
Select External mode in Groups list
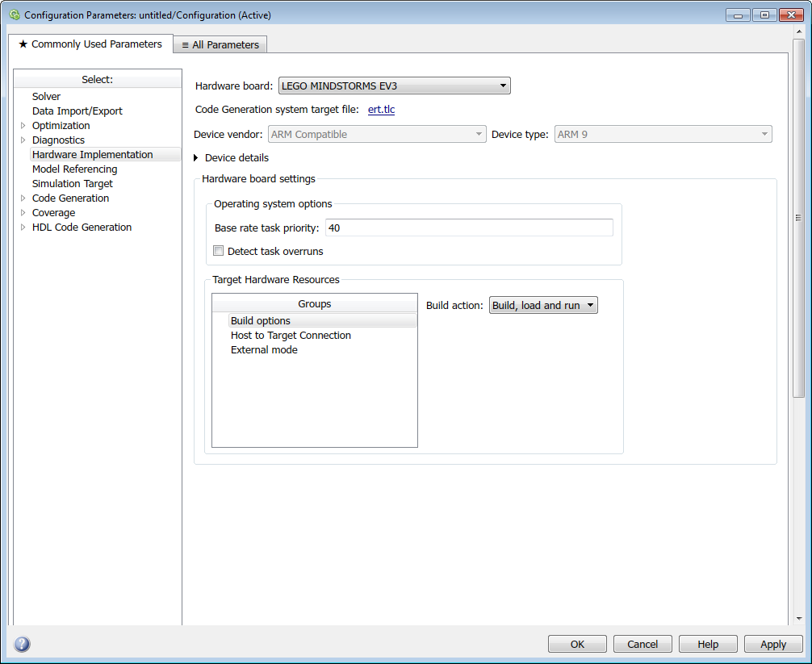[x=264, y=350]
